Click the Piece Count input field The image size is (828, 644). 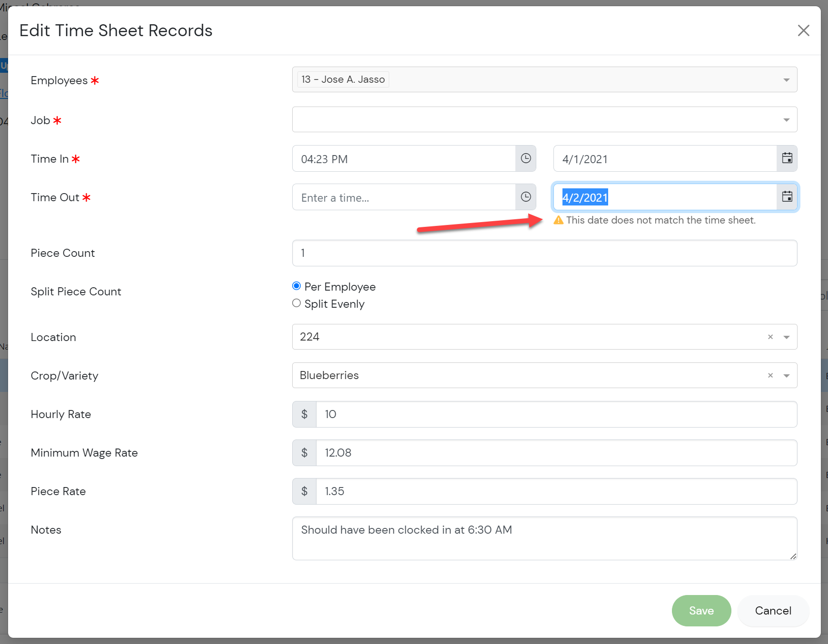coord(544,253)
